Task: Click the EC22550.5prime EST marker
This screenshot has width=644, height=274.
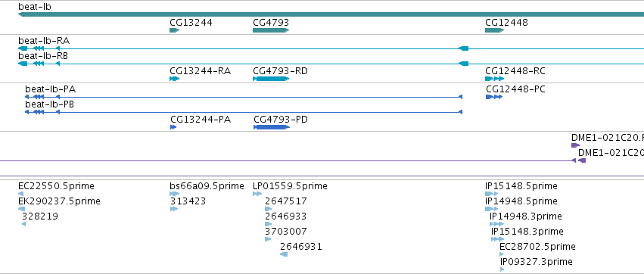Action: click(x=21, y=194)
